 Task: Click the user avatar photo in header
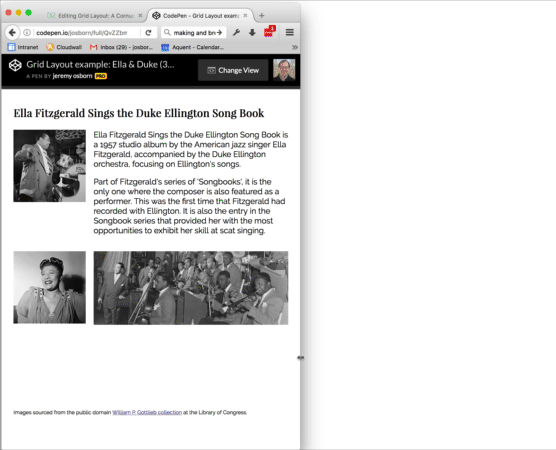click(284, 70)
